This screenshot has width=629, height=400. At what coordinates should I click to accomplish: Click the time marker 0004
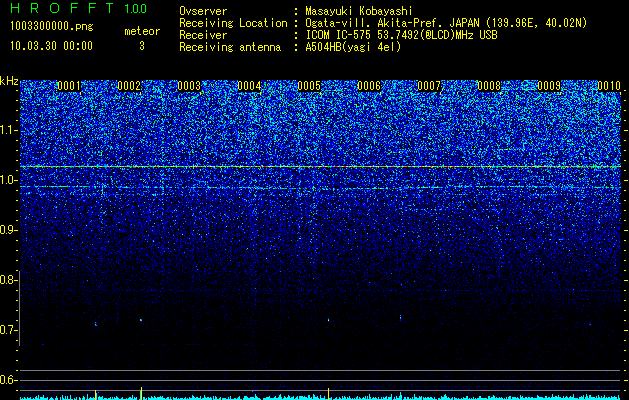(249, 86)
